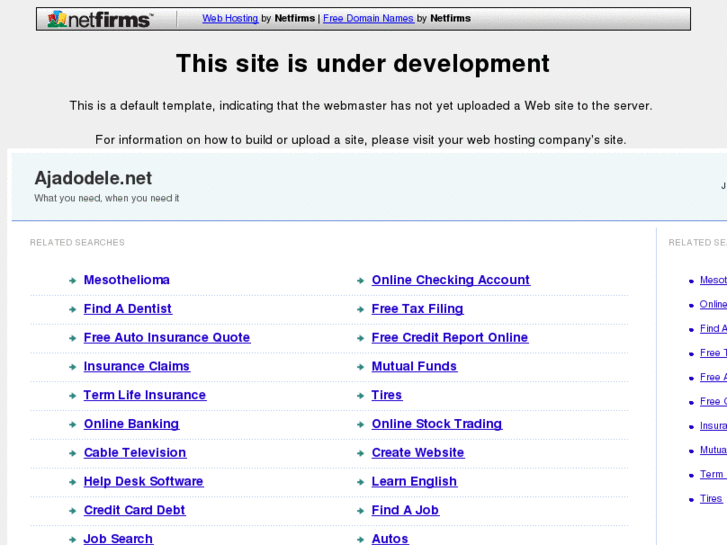Viewport: 727px width, 545px height.
Task: Open the Online Banking link
Action: click(x=131, y=423)
